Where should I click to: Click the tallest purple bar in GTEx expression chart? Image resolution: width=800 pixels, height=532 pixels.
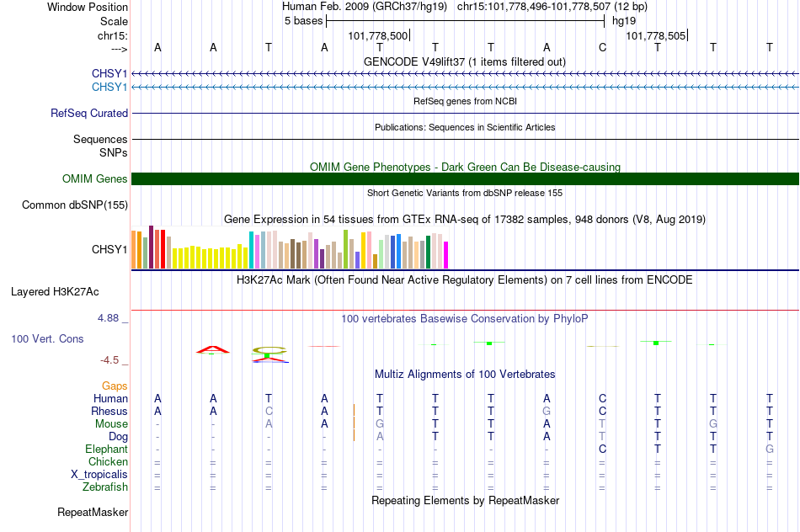coord(151,247)
